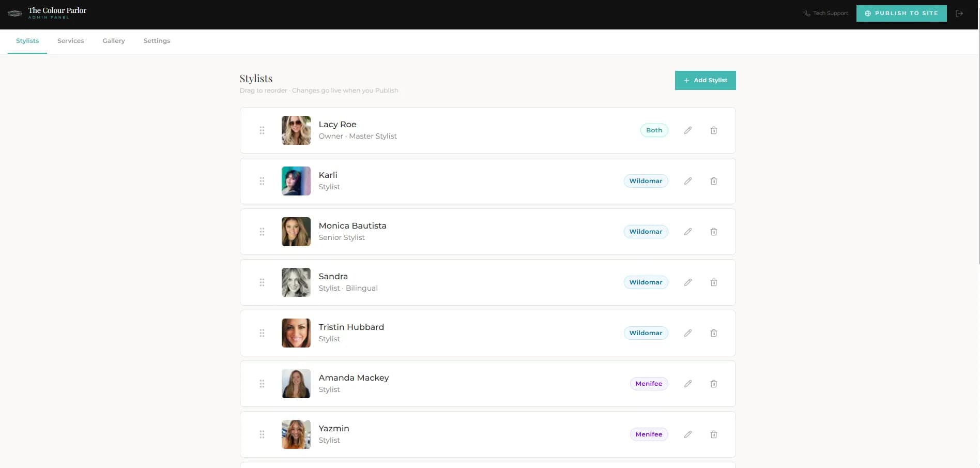Switch to the Gallery tab
The width and height of the screenshot is (980, 468).
[114, 41]
